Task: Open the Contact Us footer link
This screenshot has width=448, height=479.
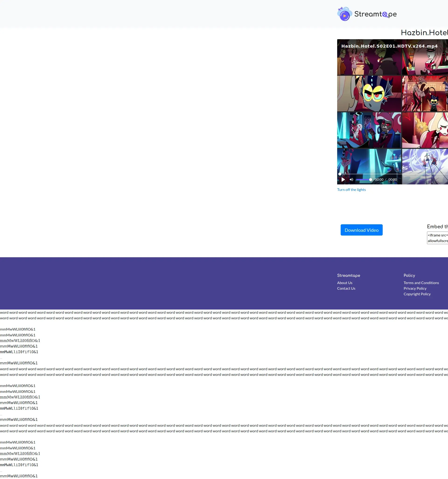Action: (346, 289)
